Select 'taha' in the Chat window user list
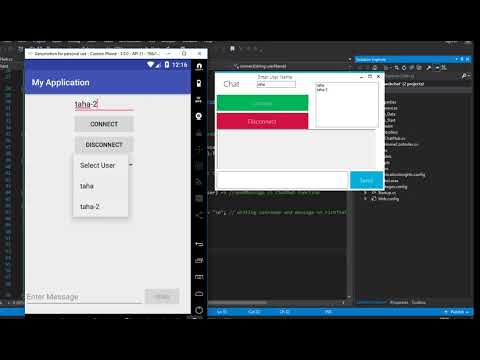 pyautogui.click(x=320, y=85)
